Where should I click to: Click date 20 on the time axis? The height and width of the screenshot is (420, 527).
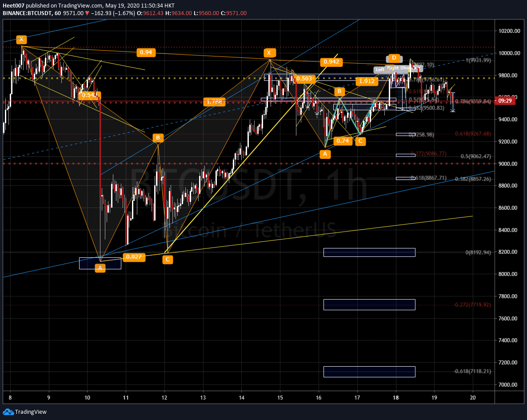473,397
